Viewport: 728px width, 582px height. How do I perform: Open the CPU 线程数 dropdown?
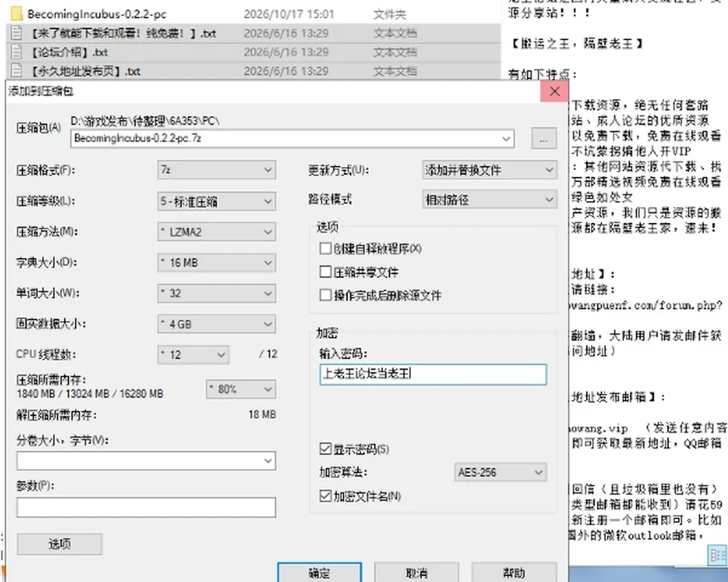pos(193,355)
